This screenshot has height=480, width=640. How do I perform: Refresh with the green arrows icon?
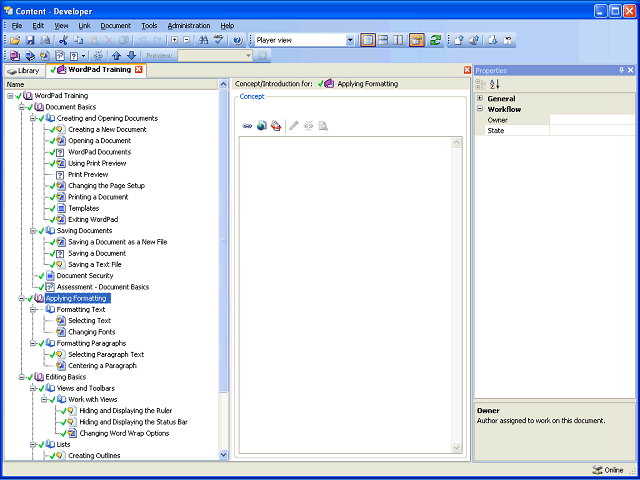(x=436, y=40)
